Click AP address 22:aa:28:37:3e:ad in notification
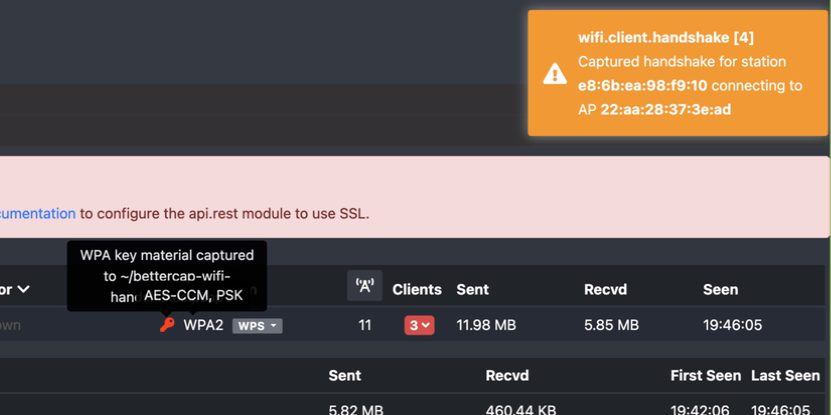This screenshot has height=415, width=831. 665,109
